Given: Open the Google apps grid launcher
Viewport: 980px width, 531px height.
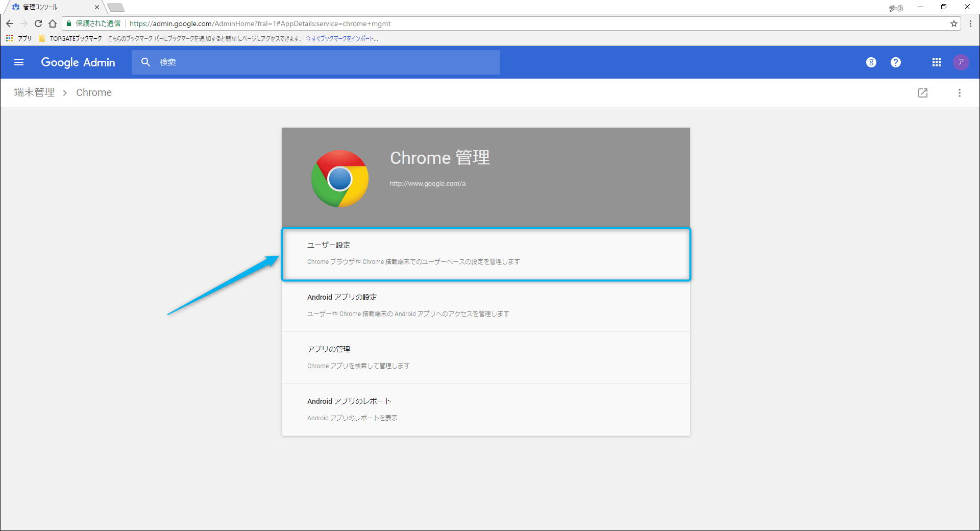Looking at the screenshot, I should pos(937,62).
